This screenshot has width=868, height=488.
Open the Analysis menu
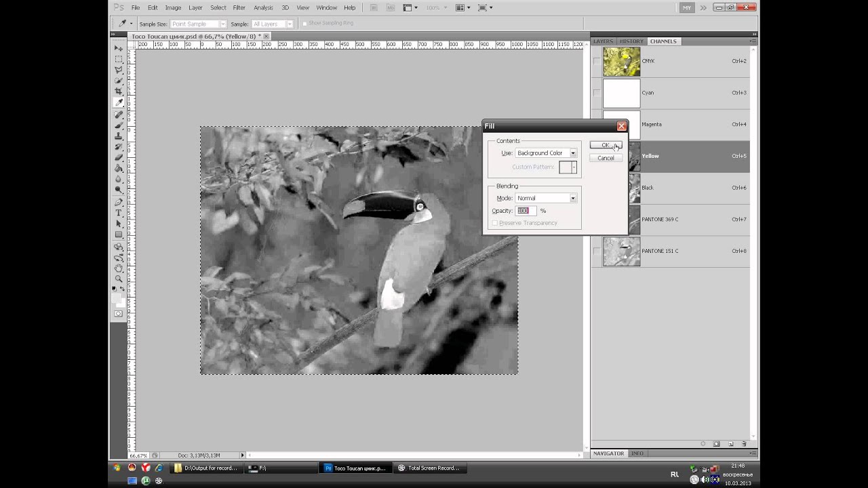[263, 7]
